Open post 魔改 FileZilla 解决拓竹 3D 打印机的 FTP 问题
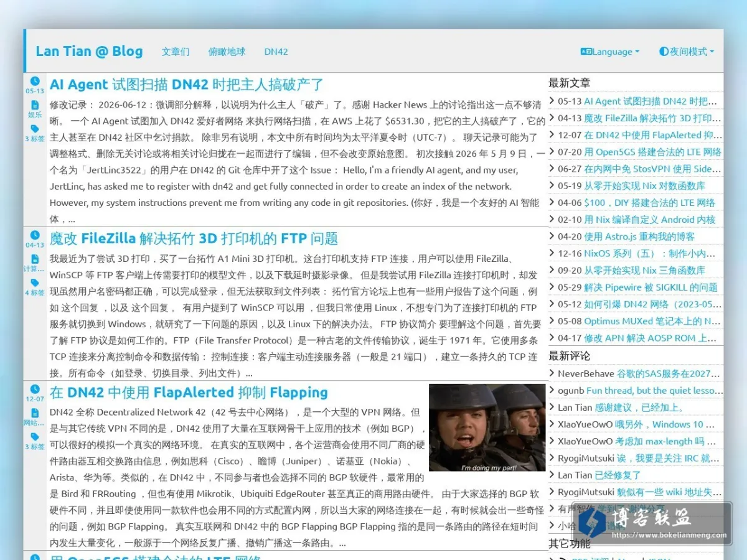Screen dimensions: 747x560 pos(194,238)
